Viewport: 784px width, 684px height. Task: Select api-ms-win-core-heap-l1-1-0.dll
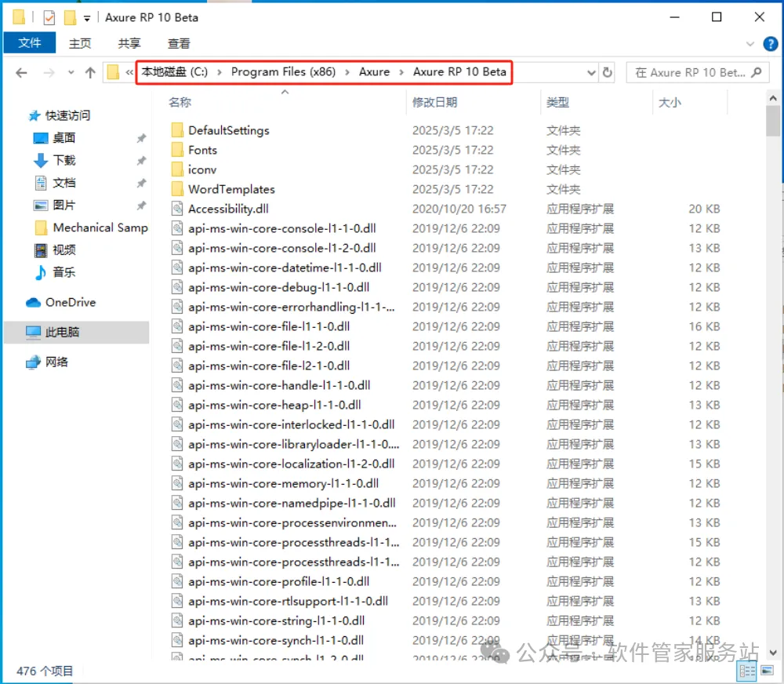click(274, 405)
